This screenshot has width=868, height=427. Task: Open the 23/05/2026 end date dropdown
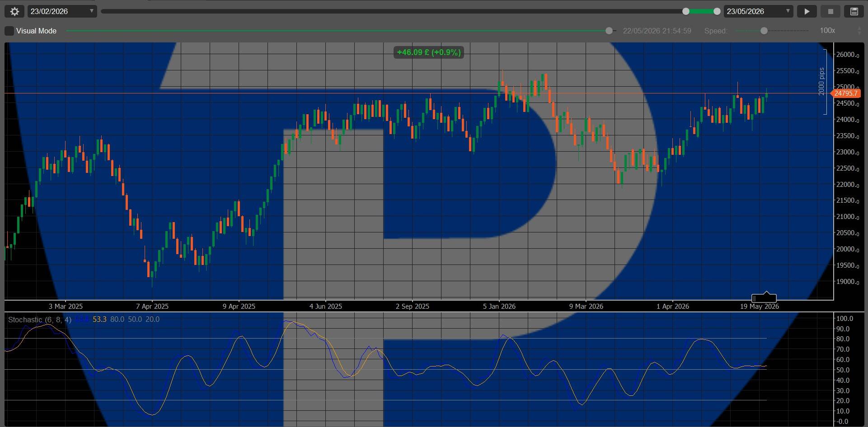(x=758, y=11)
